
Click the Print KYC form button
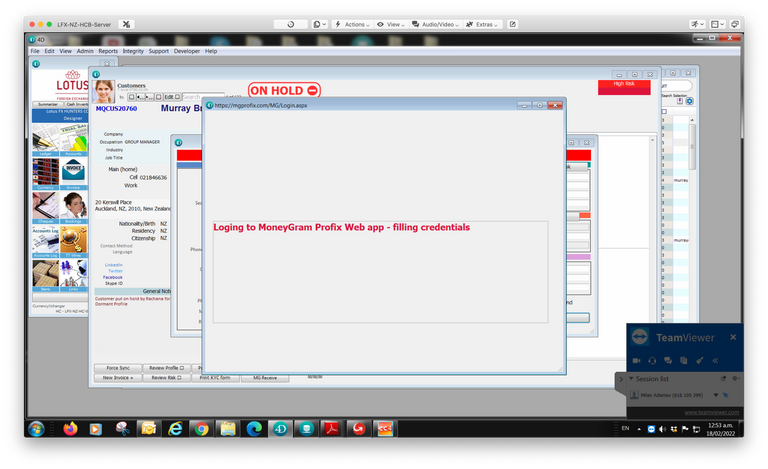215,377
